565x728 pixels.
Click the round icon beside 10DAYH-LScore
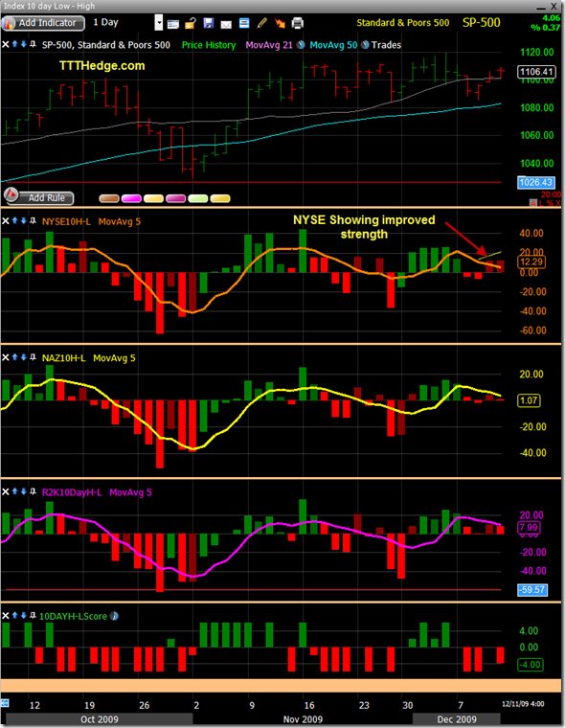point(114,616)
